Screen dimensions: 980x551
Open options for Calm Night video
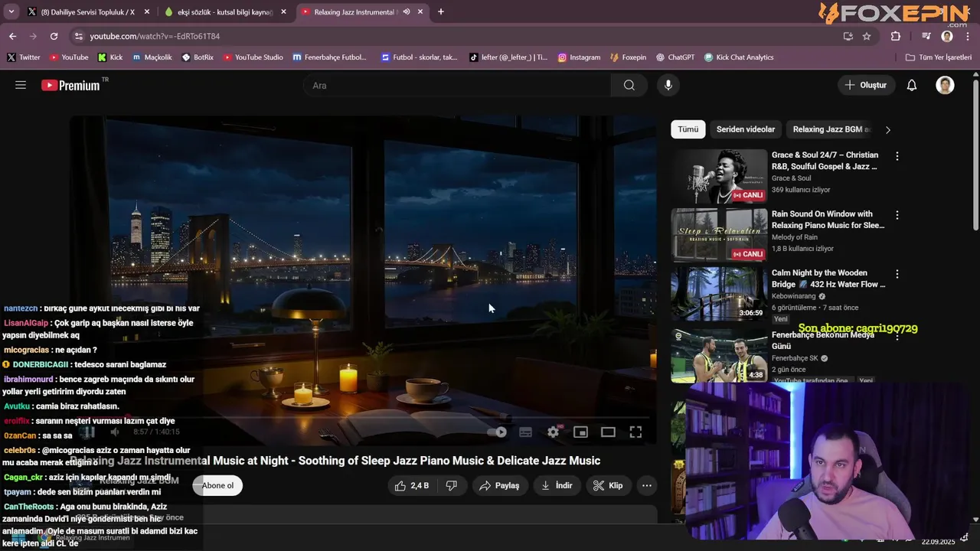click(897, 273)
